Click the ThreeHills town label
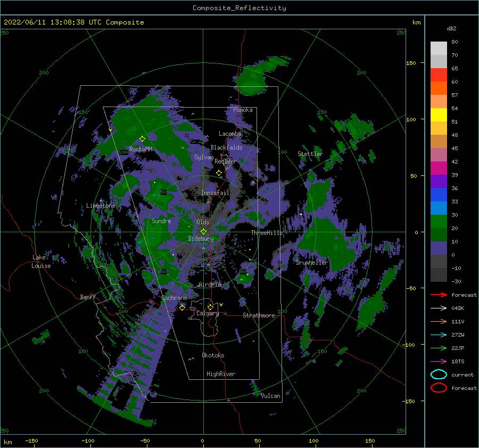Viewport: 479px width, 448px height. [267, 233]
